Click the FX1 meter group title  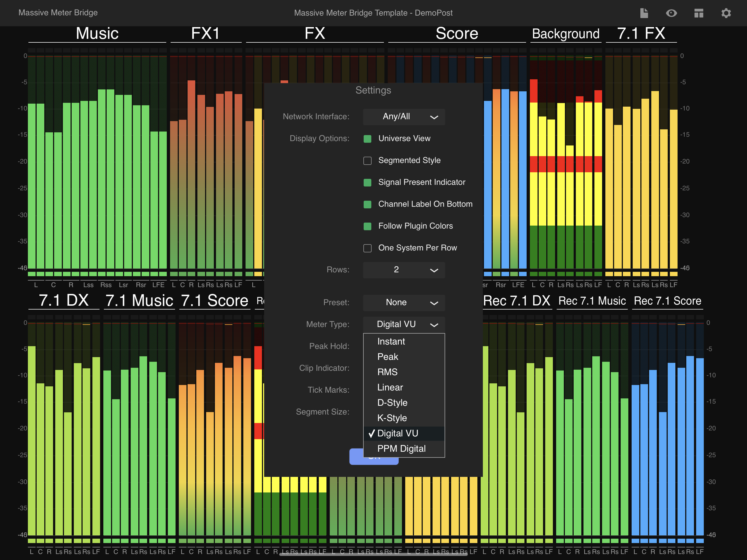tap(206, 33)
